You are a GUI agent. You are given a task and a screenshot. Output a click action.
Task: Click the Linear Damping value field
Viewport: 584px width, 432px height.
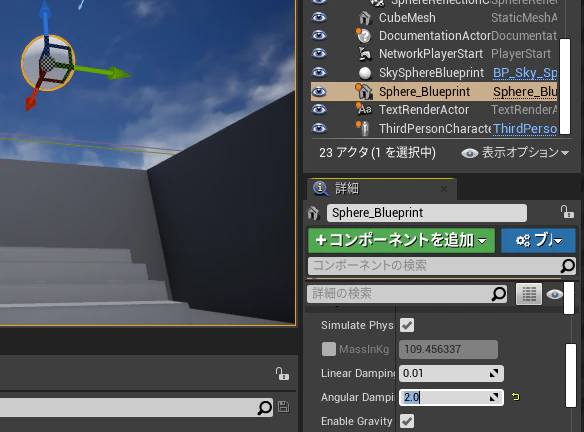(x=444, y=374)
